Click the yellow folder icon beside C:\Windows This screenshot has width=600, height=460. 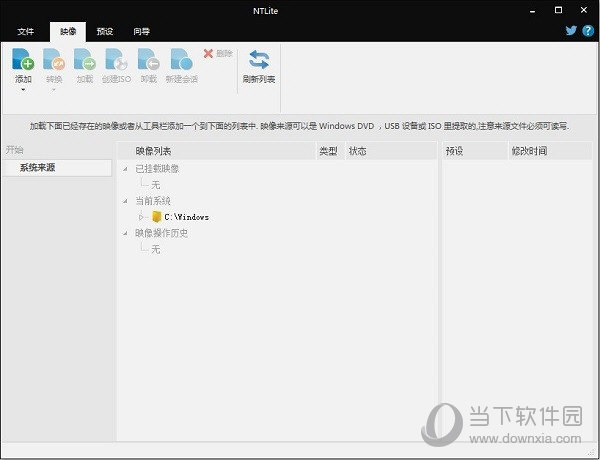click(157, 217)
